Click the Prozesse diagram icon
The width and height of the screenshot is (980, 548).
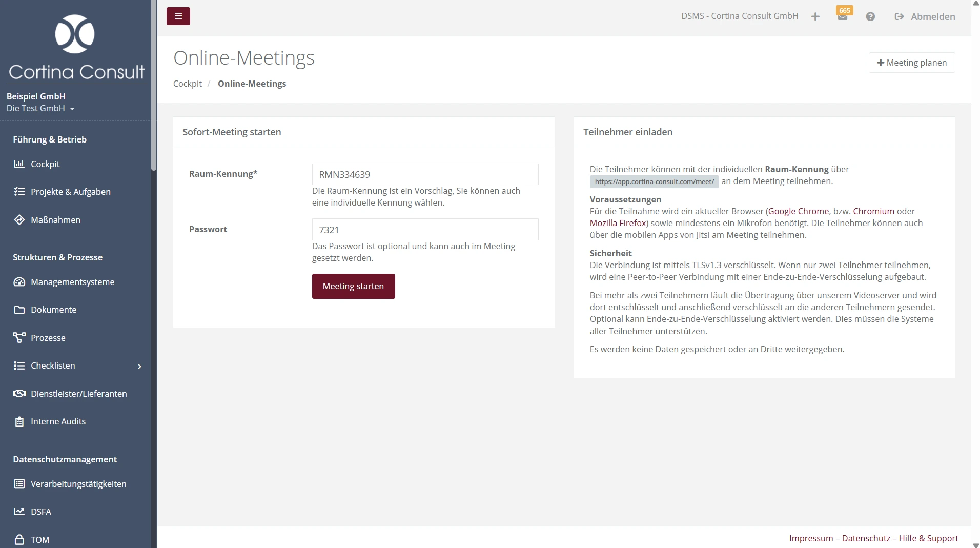coord(19,338)
